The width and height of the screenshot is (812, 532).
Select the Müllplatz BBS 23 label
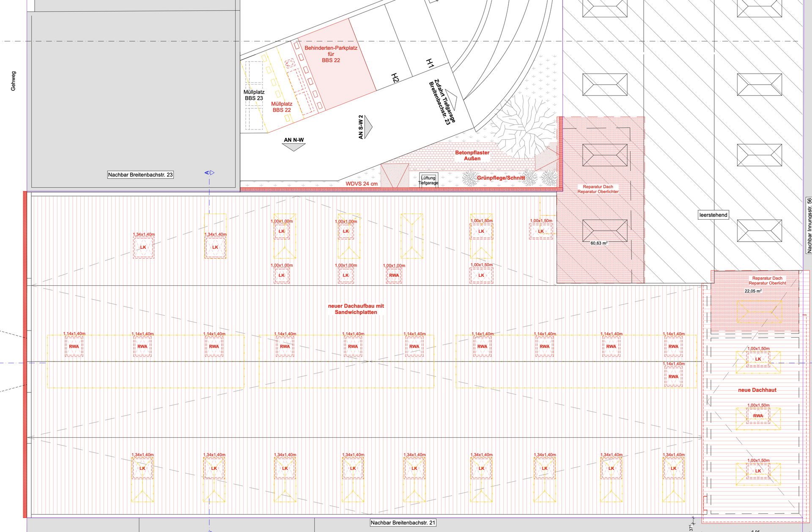pos(254,95)
